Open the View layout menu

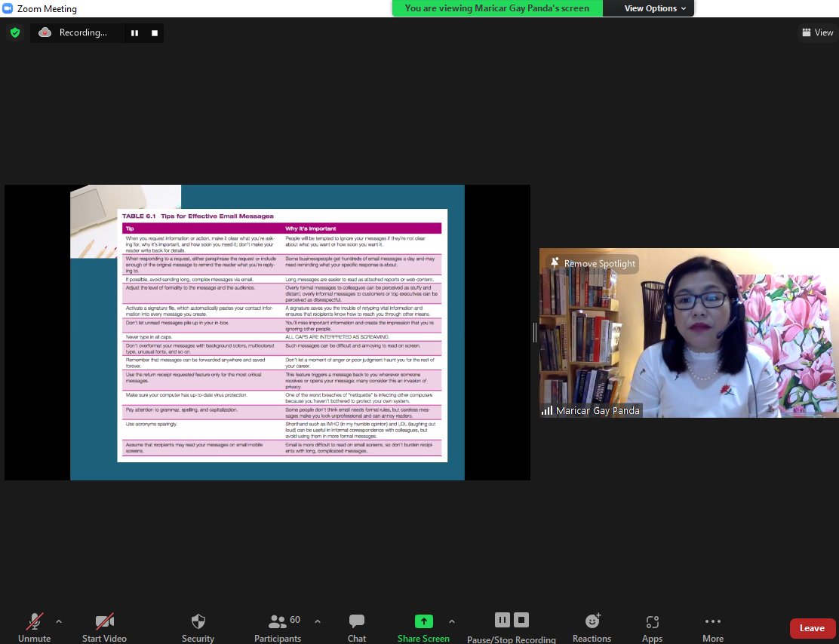coord(817,32)
